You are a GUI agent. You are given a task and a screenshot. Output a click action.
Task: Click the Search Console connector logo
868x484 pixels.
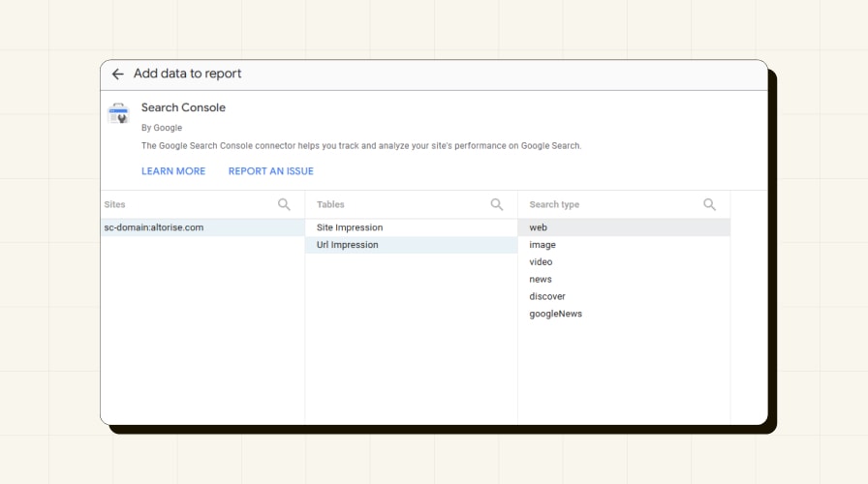tap(118, 113)
